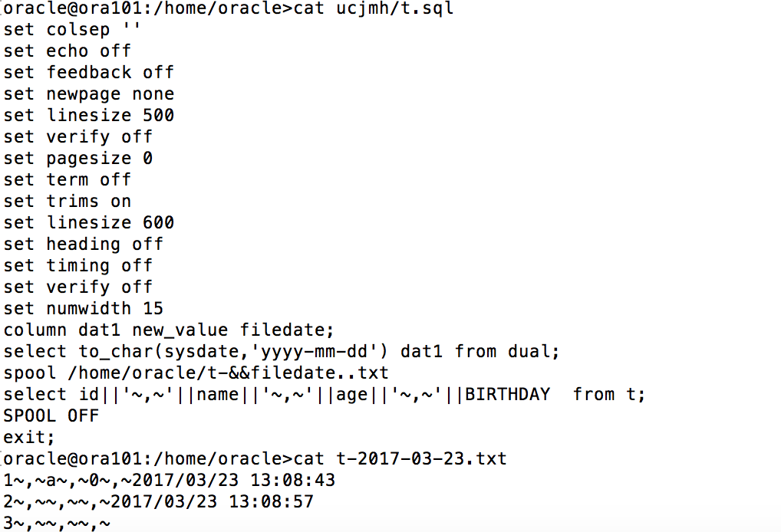
Task: Click the 'cat t-2017-03-23.txt' command
Action: point(400,458)
